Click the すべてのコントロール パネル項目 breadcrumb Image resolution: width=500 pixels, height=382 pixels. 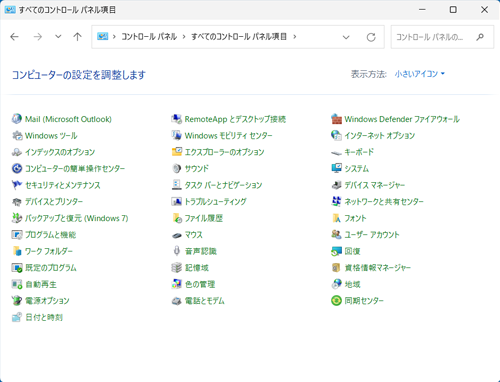(239, 37)
